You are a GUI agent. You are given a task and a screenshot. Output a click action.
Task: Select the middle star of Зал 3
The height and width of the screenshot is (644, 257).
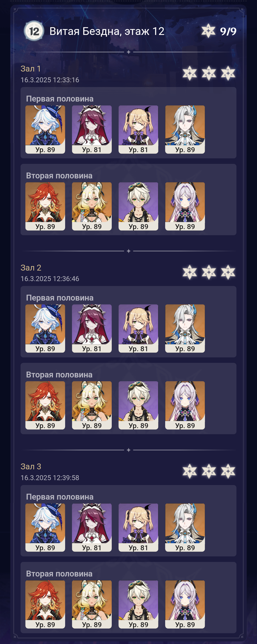coord(209,471)
